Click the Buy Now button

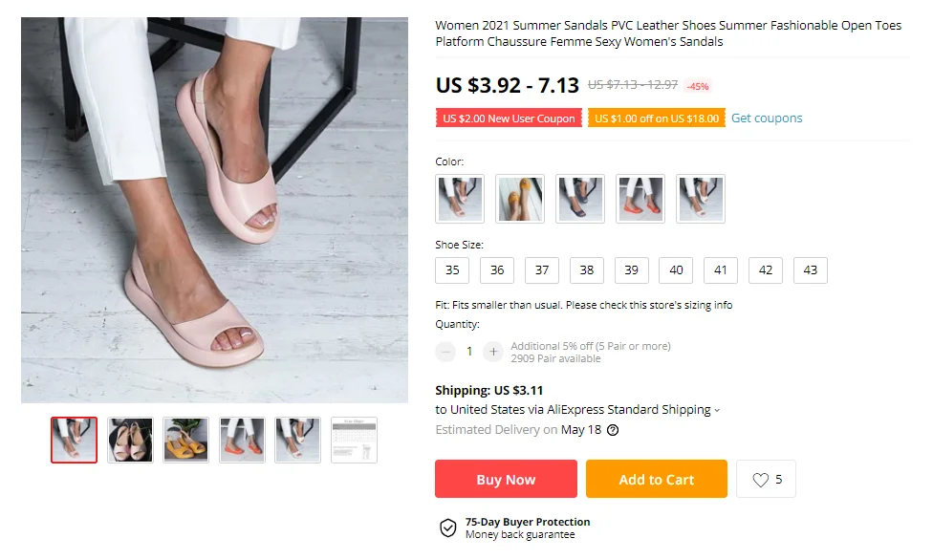pyautogui.click(x=506, y=480)
